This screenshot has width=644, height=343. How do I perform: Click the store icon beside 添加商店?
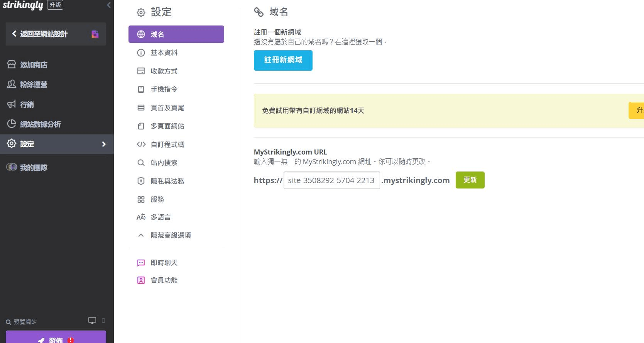coord(12,65)
